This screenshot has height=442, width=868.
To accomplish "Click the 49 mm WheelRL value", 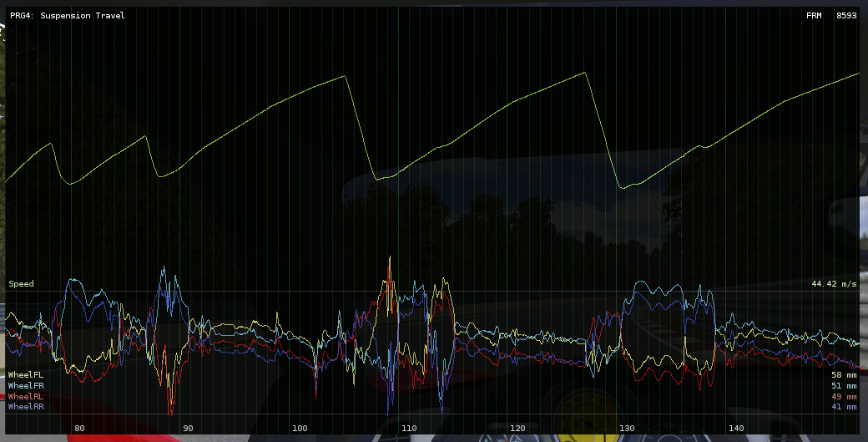I will 844,396.
